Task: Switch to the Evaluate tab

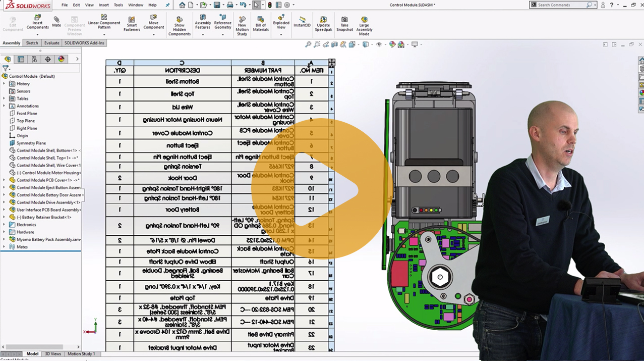Action: point(51,43)
